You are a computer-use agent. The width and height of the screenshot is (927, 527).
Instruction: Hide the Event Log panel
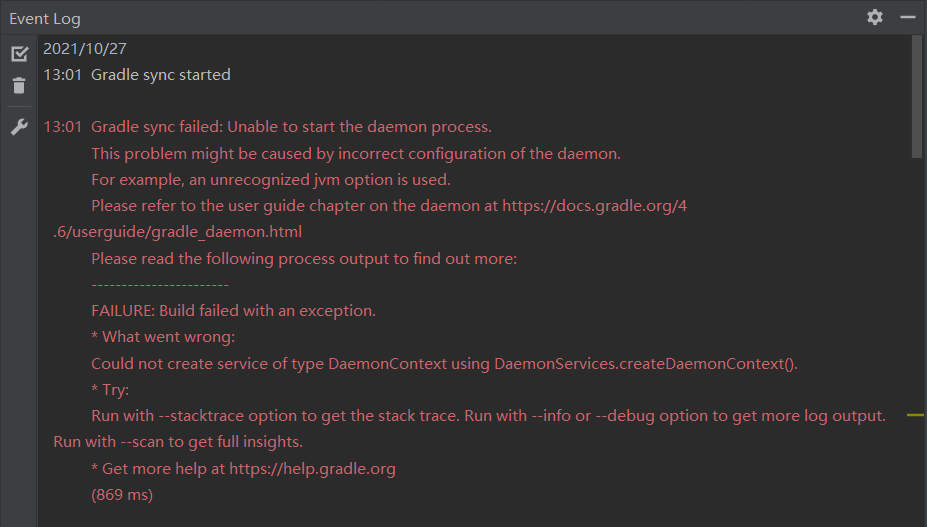tap(908, 17)
